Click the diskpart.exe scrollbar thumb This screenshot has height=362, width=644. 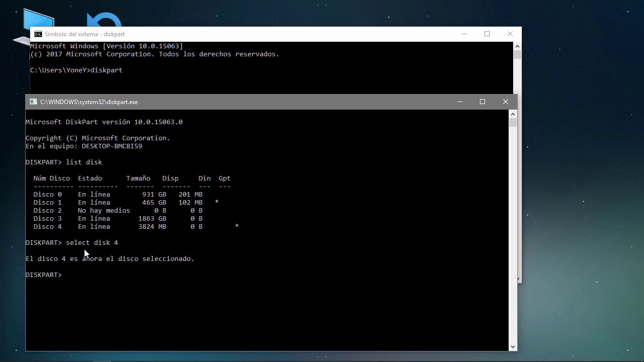[513, 123]
